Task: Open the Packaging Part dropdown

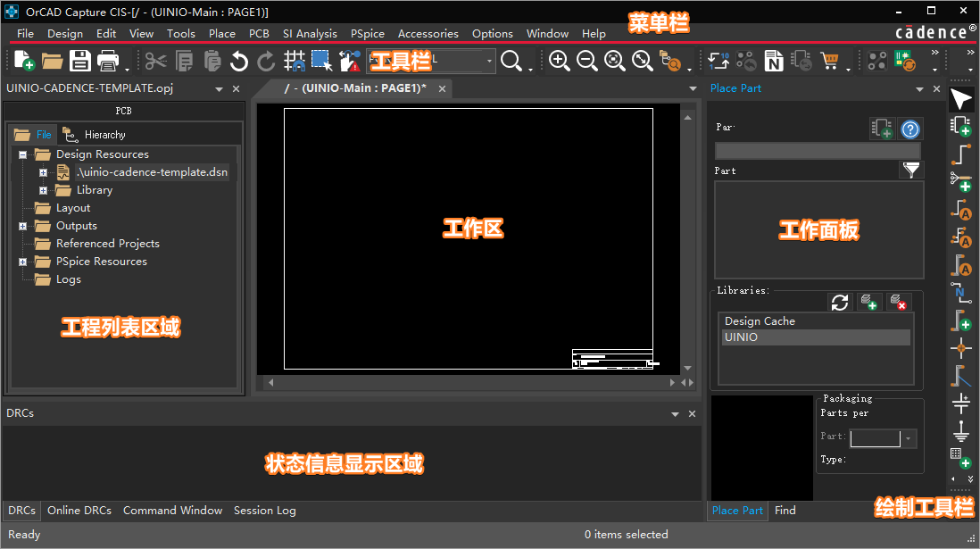Action: coord(909,438)
